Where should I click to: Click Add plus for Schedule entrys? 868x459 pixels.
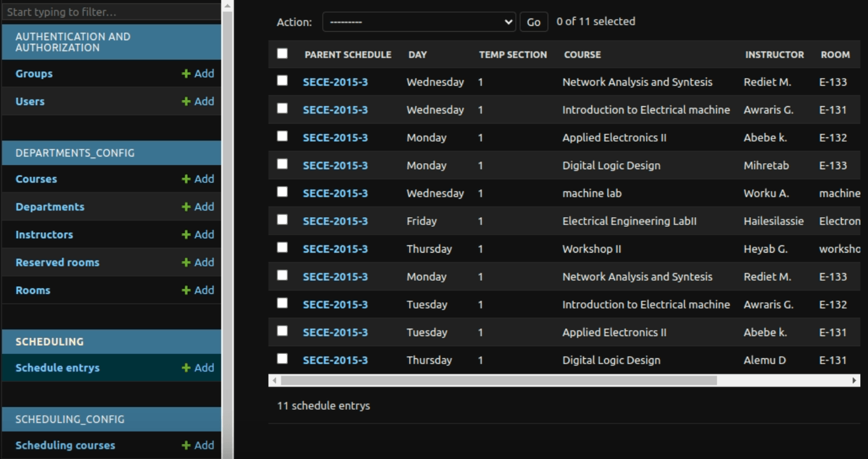click(x=186, y=368)
